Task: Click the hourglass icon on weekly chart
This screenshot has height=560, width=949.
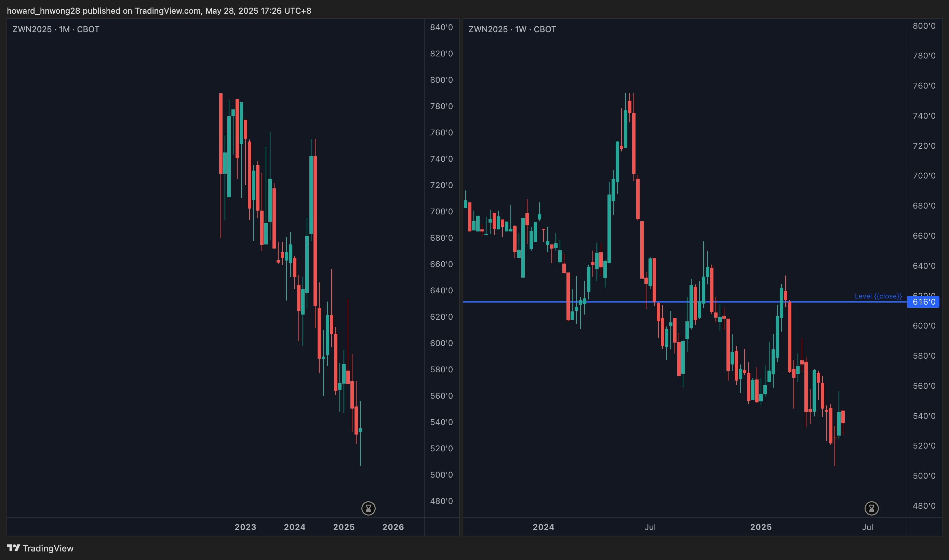Action: coord(871,508)
